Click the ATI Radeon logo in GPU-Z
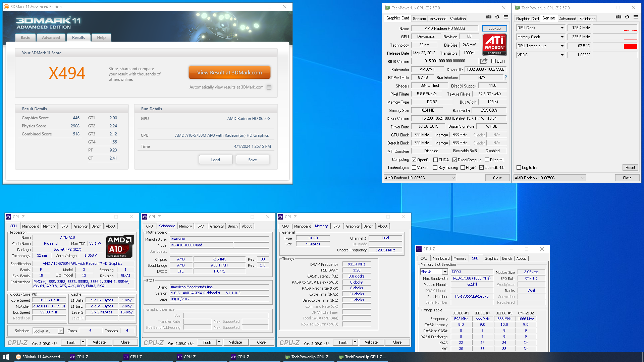This screenshot has width=644, height=362. [x=494, y=45]
